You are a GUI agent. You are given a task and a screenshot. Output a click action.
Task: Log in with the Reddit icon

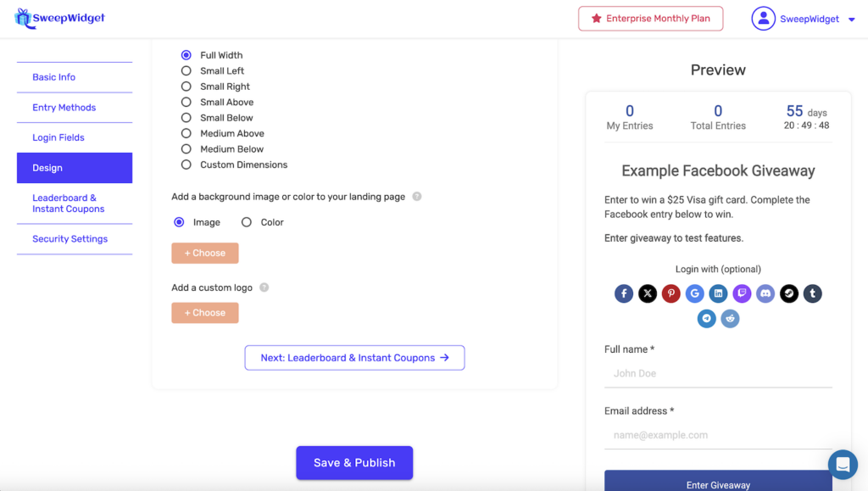tap(730, 319)
